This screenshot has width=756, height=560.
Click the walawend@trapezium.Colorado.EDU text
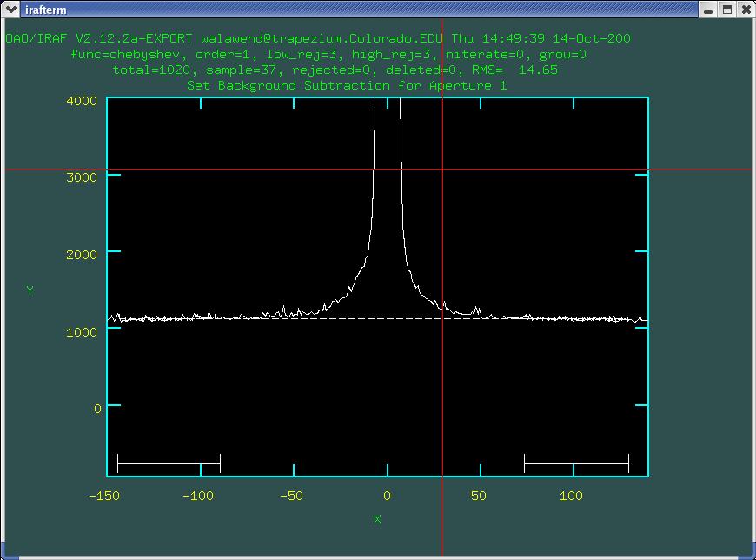322,38
